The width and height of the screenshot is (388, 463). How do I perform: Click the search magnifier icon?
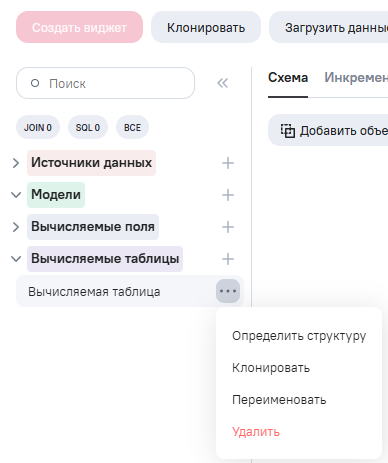pos(35,83)
